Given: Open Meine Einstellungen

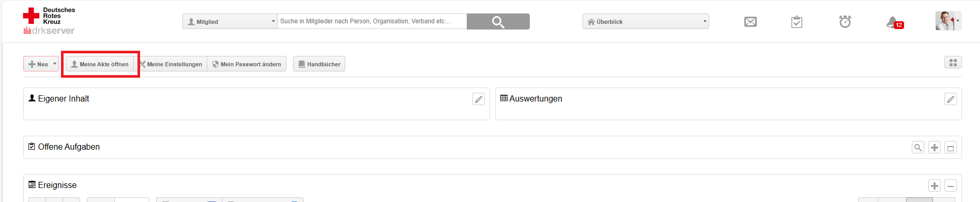Looking at the screenshot, I should pos(171,64).
